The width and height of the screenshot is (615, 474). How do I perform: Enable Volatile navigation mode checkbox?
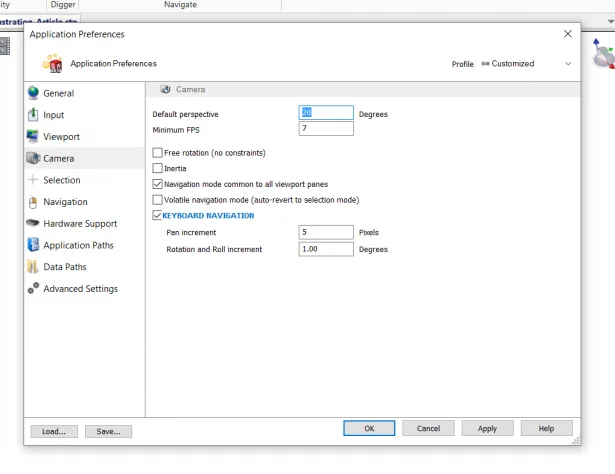157,200
